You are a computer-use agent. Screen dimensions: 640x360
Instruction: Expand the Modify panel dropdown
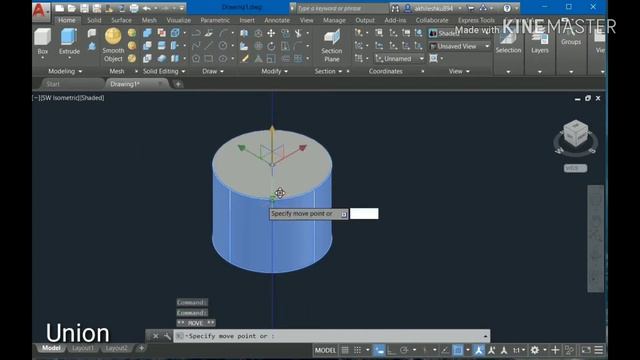(x=274, y=71)
